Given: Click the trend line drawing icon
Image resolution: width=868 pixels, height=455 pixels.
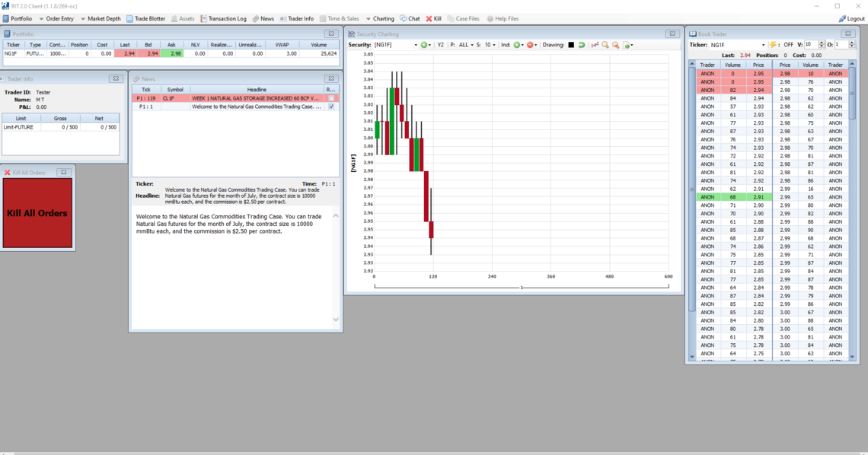Looking at the screenshot, I should [595, 45].
